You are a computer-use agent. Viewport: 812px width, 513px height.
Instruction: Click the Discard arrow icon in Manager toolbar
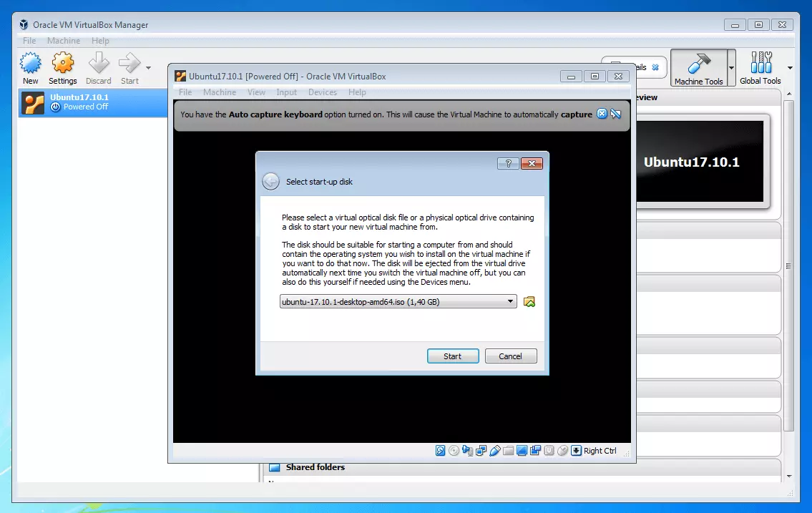[99, 63]
